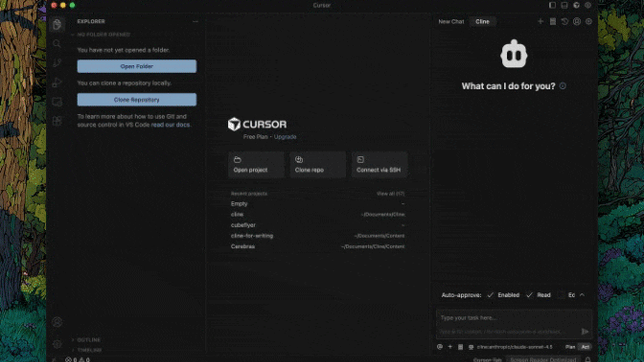Image resolution: width=644 pixels, height=362 pixels.
Task: Click Screen Reader Optimized status item
Action: [x=543, y=360]
